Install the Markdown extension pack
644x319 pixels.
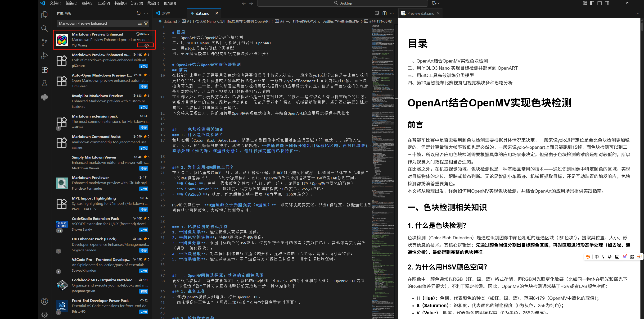[x=144, y=127]
